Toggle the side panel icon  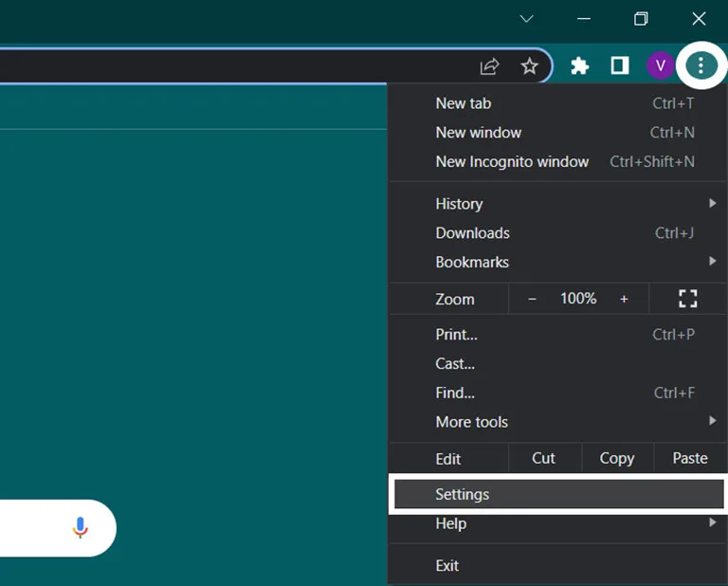pyautogui.click(x=620, y=65)
